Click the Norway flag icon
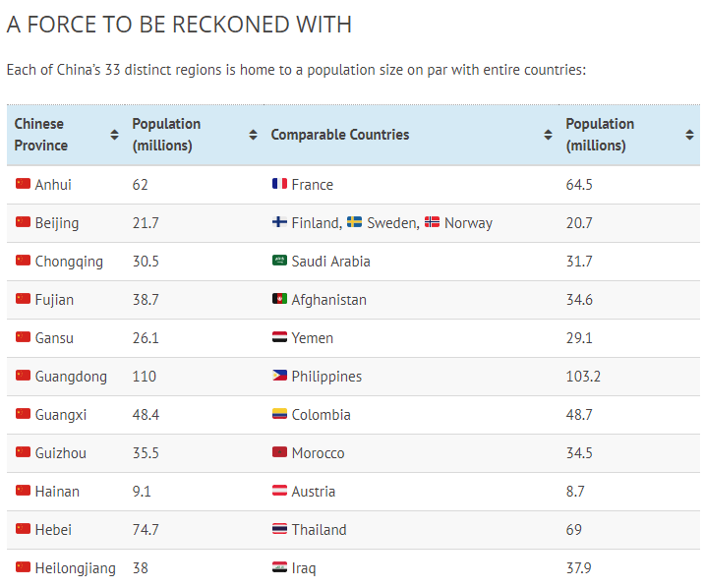The height and width of the screenshot is (588, 705). (x=432, y=222)
